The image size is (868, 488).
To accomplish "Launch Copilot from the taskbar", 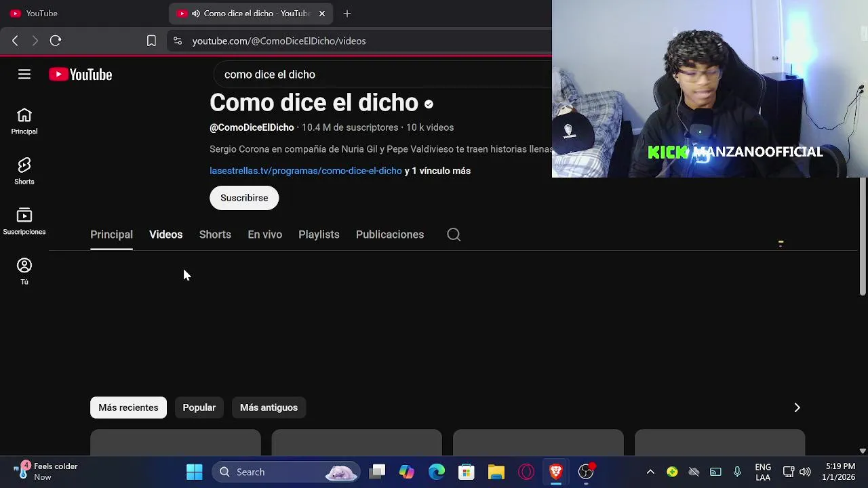I will (x=407, y=472).
